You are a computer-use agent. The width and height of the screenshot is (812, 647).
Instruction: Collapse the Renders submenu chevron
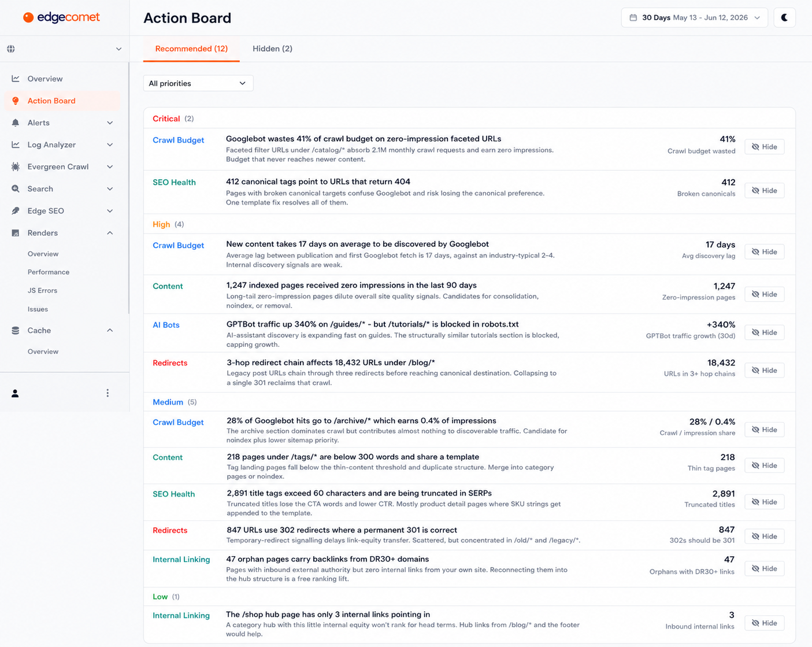(110, 233)
